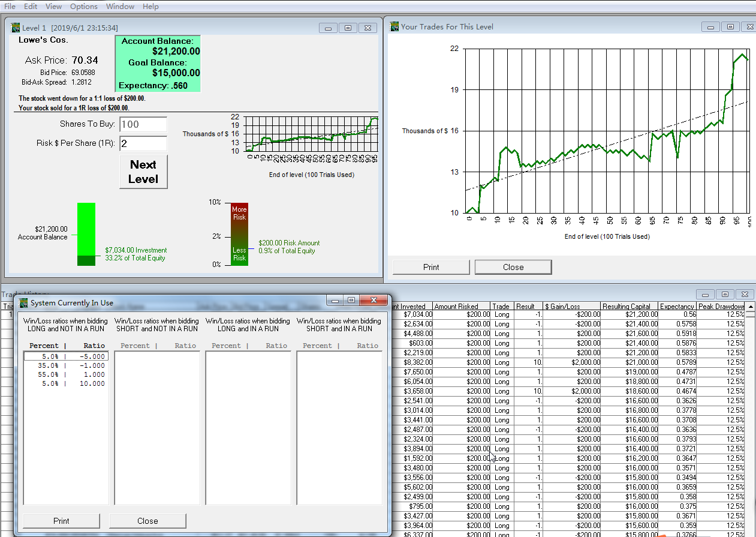This screenshot has width=756, height=537.
Task: Open the View menu
Action: (53, 6)
